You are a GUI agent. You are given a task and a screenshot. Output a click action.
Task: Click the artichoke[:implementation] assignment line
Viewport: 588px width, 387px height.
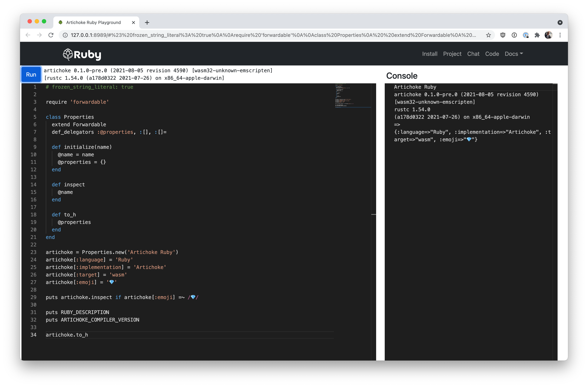tap(106, 267)
